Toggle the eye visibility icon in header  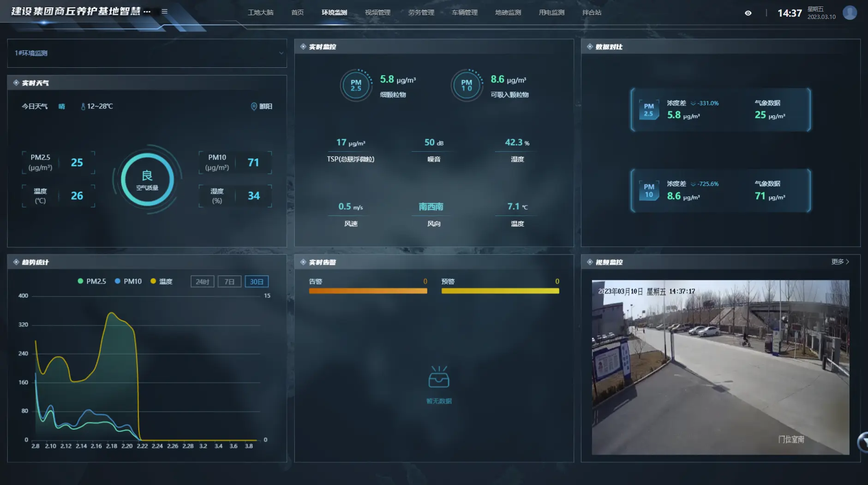(x=748, y=13)
